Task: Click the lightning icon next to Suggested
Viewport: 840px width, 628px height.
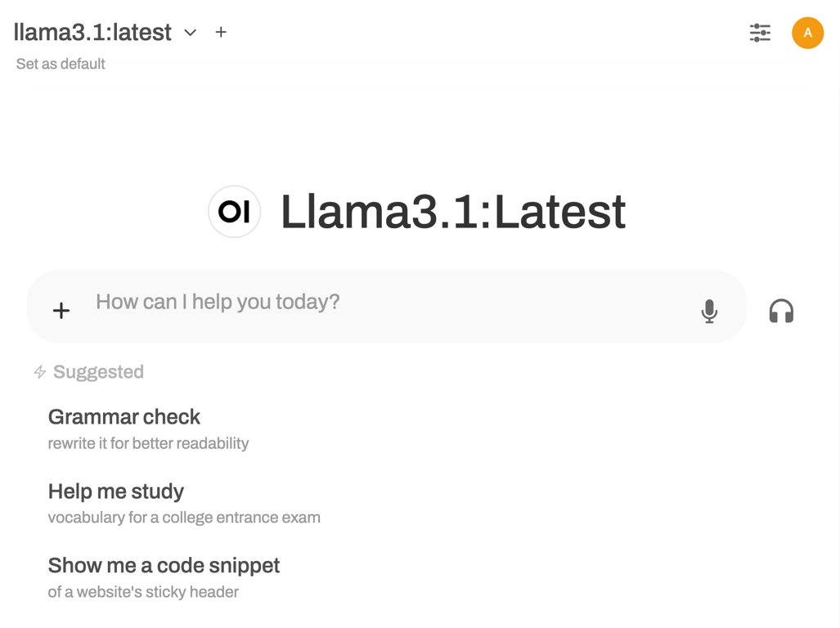Action: pos(38,371)
